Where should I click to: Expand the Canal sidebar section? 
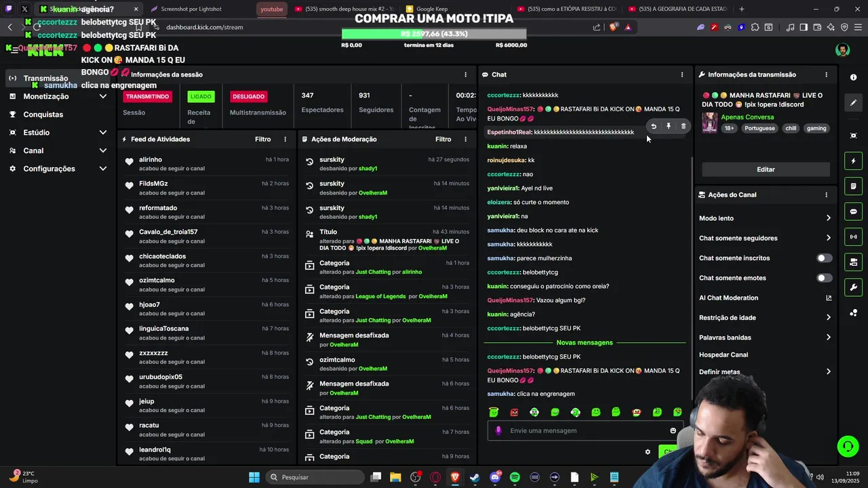(x=103, y=150)
